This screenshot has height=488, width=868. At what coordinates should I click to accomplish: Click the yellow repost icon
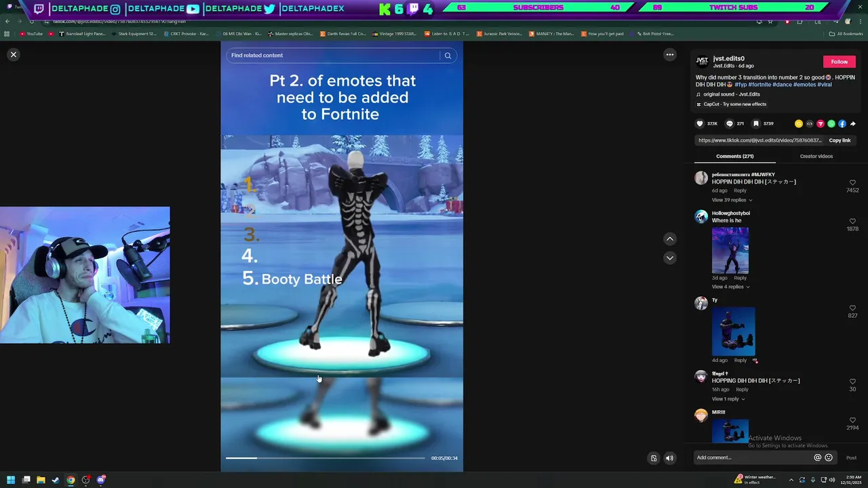(798, 123)
